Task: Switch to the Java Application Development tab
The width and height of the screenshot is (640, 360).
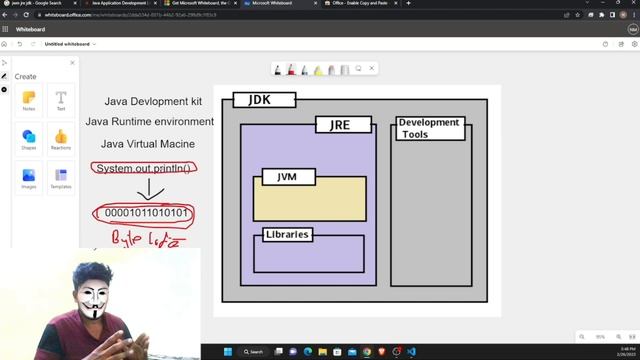Action: pos(120,3)
